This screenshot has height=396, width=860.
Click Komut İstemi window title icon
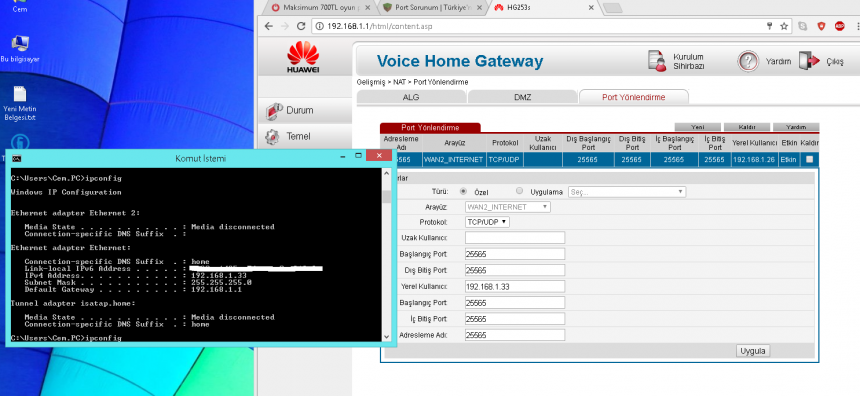[18, 159]
